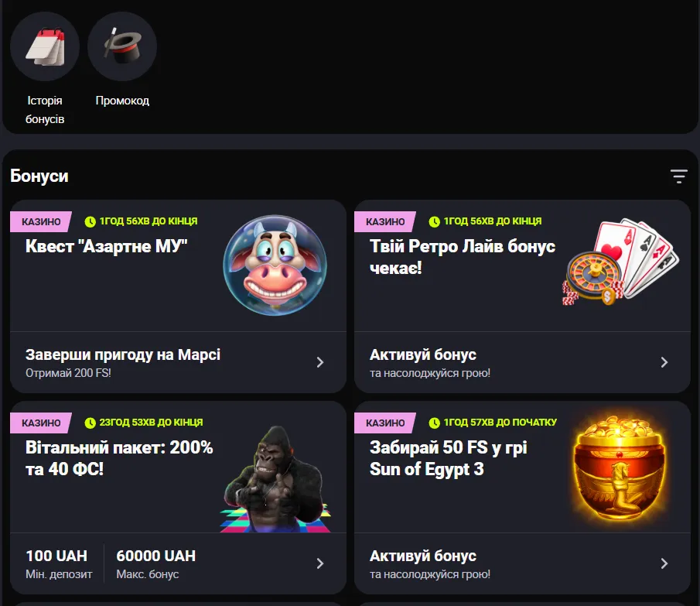Click the cow image on Квест Азартне МУ
The image size is (700, 606).
click(x=275, y=265)
